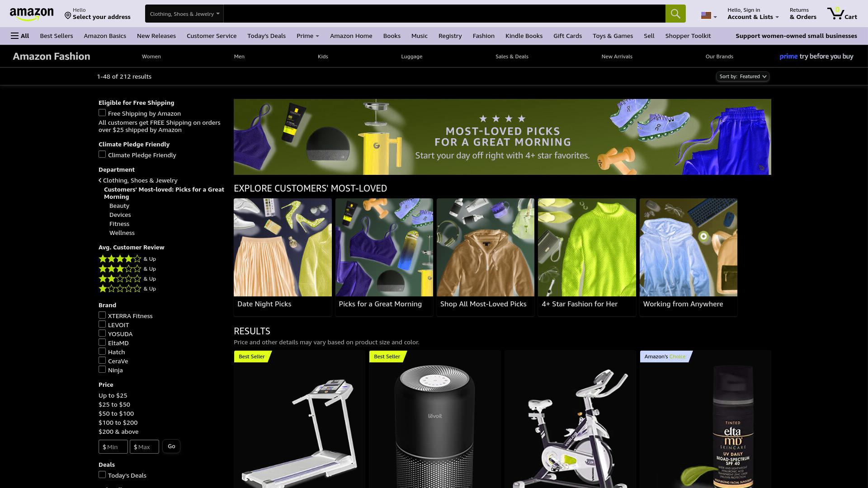Click the search magnifier button

coord(675,14)
